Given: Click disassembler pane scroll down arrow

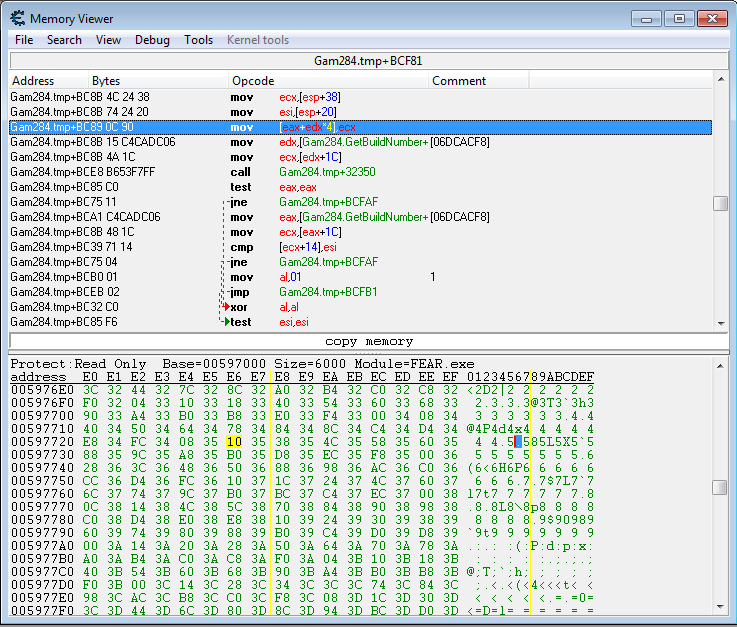Looking at the screenshot, I should [720, 322].
